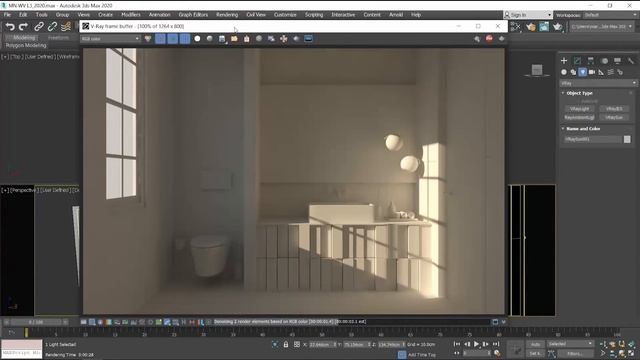
Task: Open the Rendering menu
Action: point(227,15)
